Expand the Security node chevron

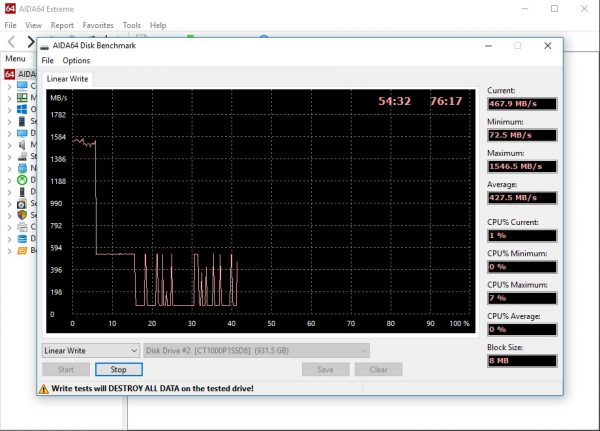[x=10, y=216]
